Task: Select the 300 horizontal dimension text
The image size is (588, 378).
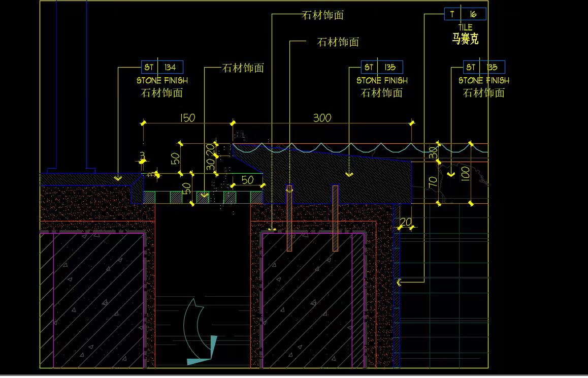Action: (x=322, y=118)
